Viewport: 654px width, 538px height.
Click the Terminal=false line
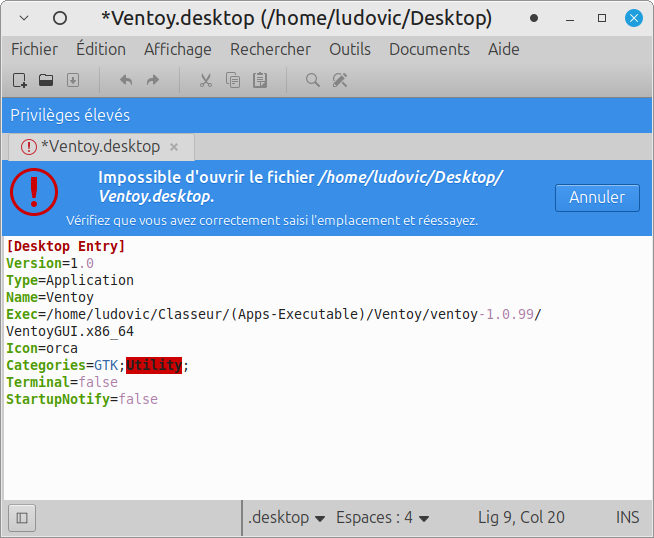pyautogui.click(x=62, y=382)
